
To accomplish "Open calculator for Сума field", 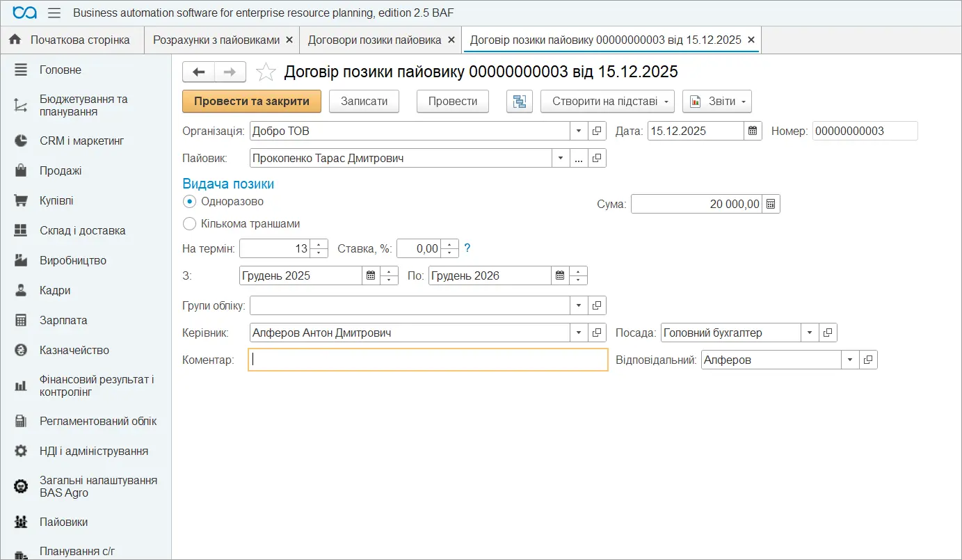I will [771, 204].
